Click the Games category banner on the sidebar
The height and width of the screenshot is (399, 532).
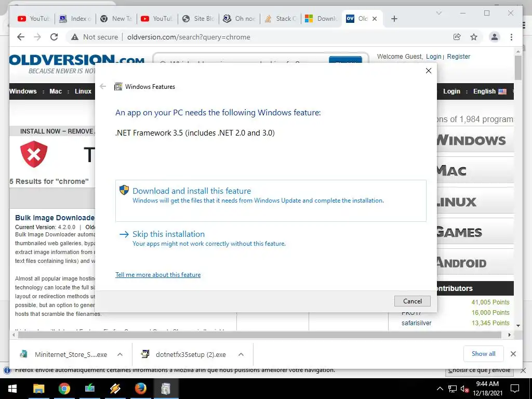[475, 232]
